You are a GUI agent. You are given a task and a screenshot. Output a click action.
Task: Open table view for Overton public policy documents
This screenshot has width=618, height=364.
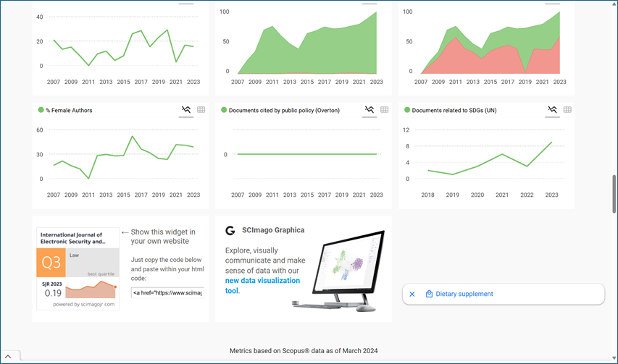[385, 110]
